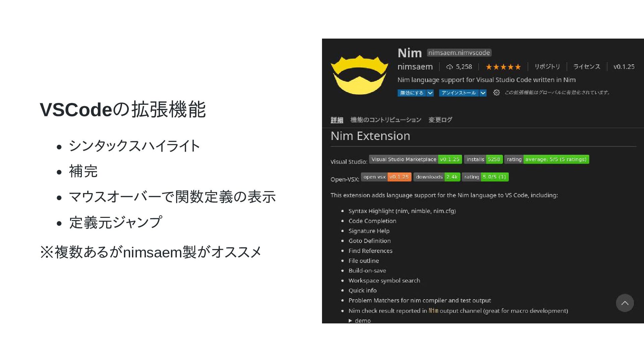The image size is (644, 362).
Task: Click the 'シンタックスハイライト' bullet
Action: (x=135, y=146)
